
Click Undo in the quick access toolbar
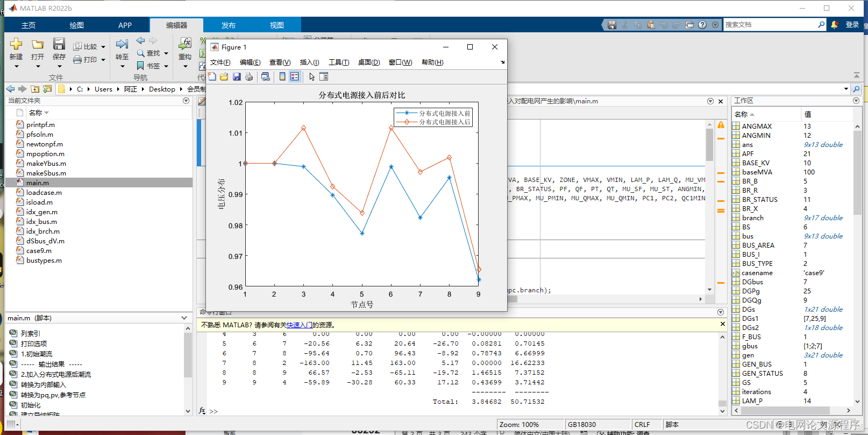(x=664, y=25)
